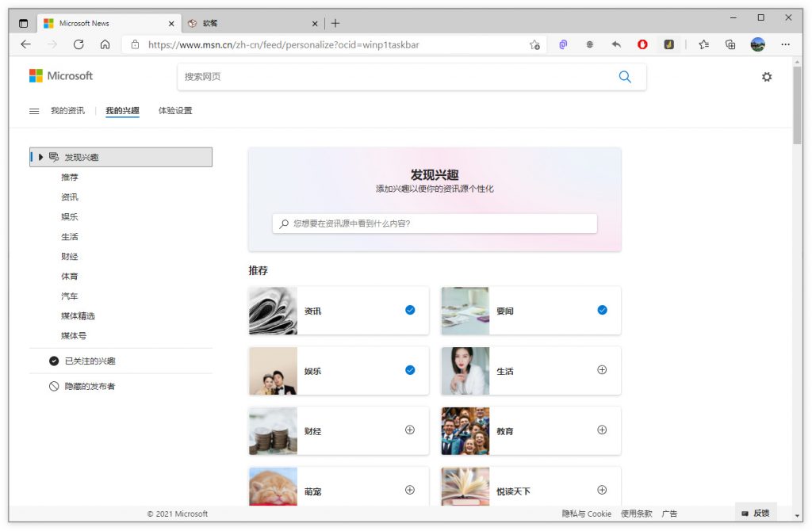Follow the 生活 interest with plus
Image resolution: width=812 pixels, height=531 pixels.
pyautogui.click(x=602, y=370)
